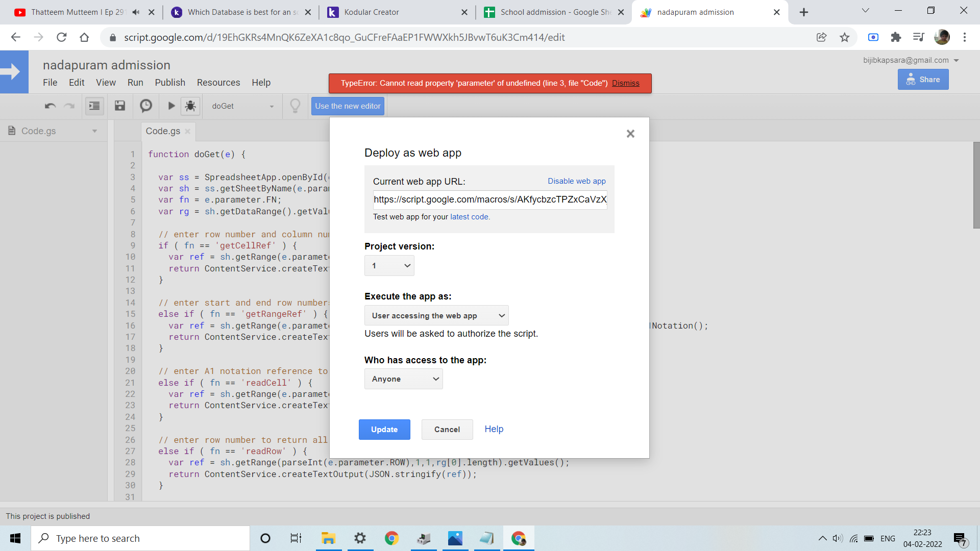Viewport: 980px width, 551px height.
Task: Open Who has access dropdown
Action: 403,379
